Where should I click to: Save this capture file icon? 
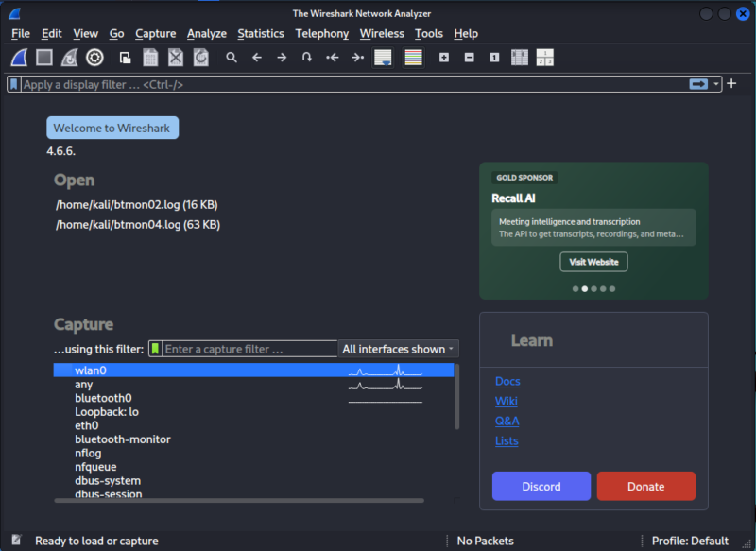tap(150, 58)
